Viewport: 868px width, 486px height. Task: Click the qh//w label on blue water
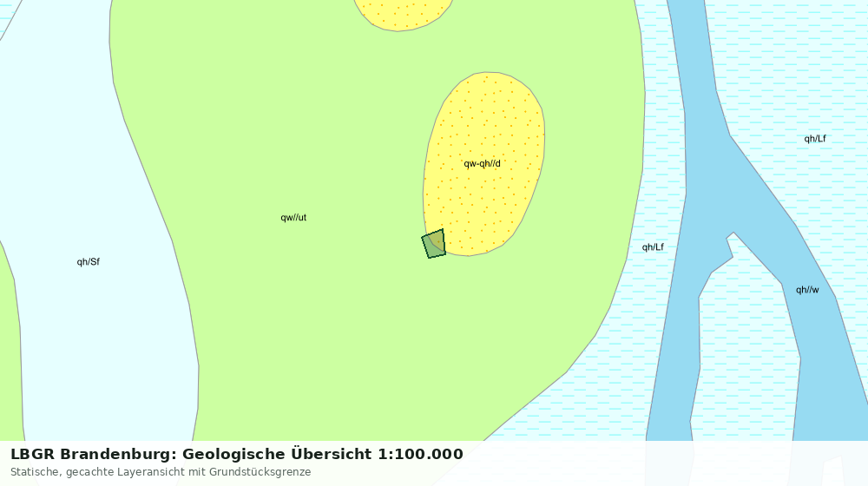(807, 290)
